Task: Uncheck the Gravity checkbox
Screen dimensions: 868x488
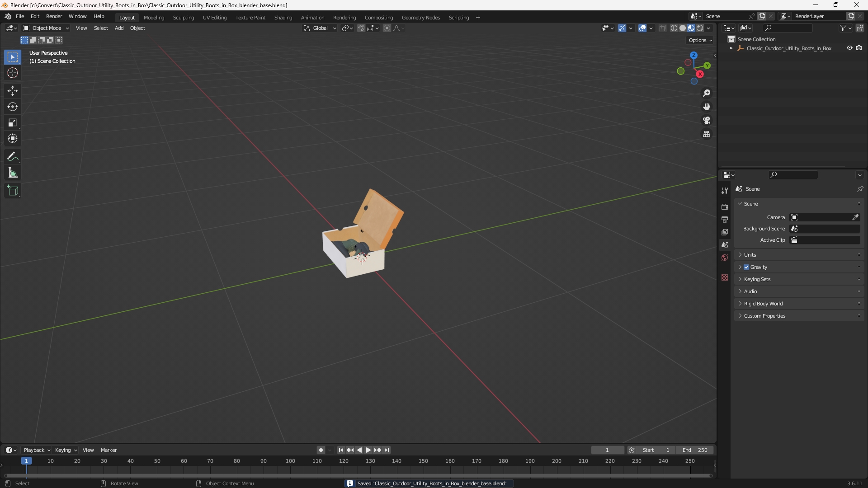Action: [x=746, y=267]
